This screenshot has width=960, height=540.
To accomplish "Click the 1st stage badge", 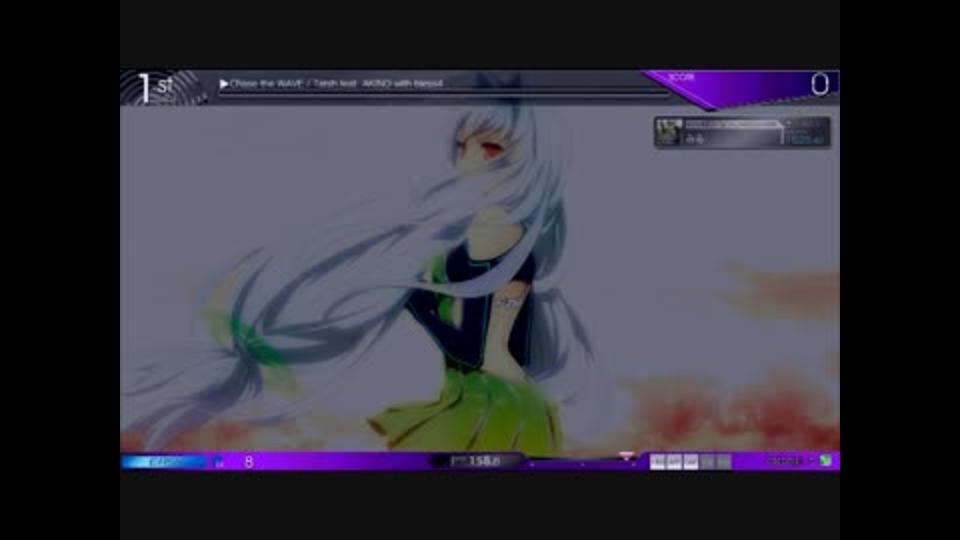I will pos(157,88).
